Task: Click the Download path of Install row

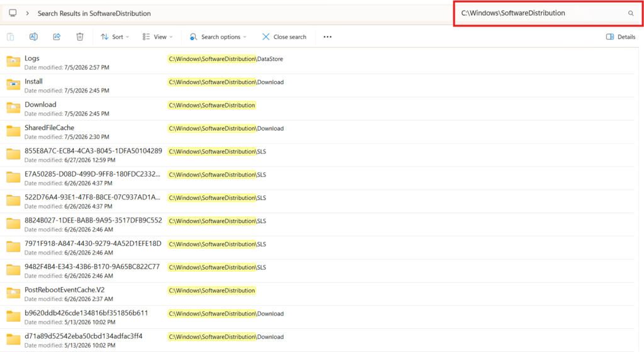Action: tap(226, 82)
